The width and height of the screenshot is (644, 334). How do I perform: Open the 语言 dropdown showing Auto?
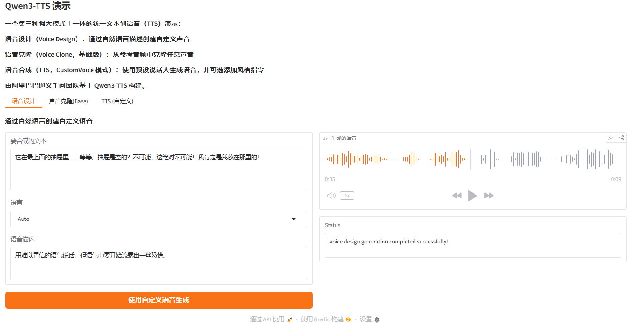158,219
